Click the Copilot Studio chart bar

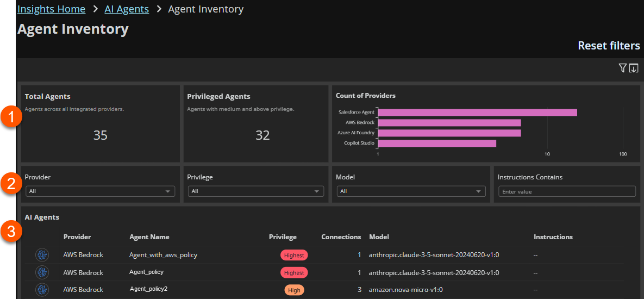tap(437, 144)
